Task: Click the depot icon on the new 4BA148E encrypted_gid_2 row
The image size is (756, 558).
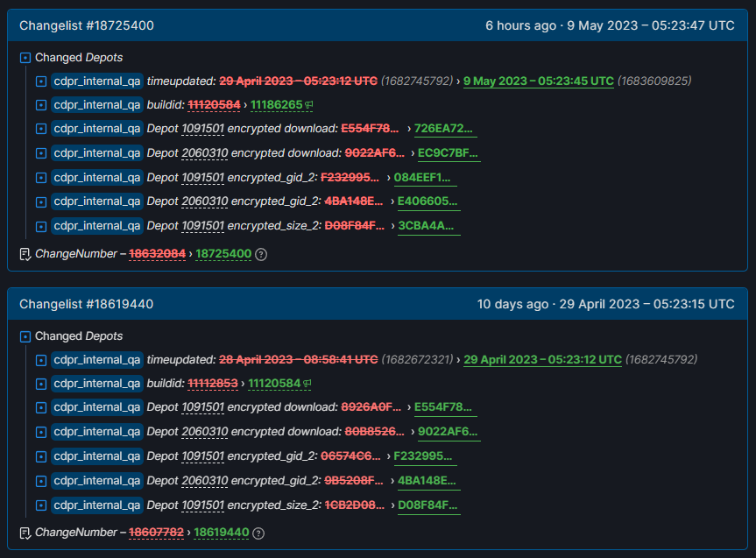Action: point(41,481)
